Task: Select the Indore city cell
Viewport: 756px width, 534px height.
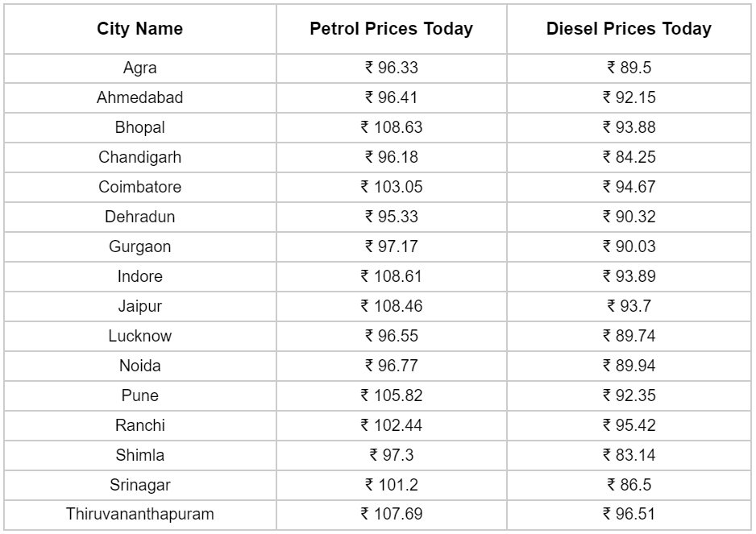Action: (x=140, y=276)
